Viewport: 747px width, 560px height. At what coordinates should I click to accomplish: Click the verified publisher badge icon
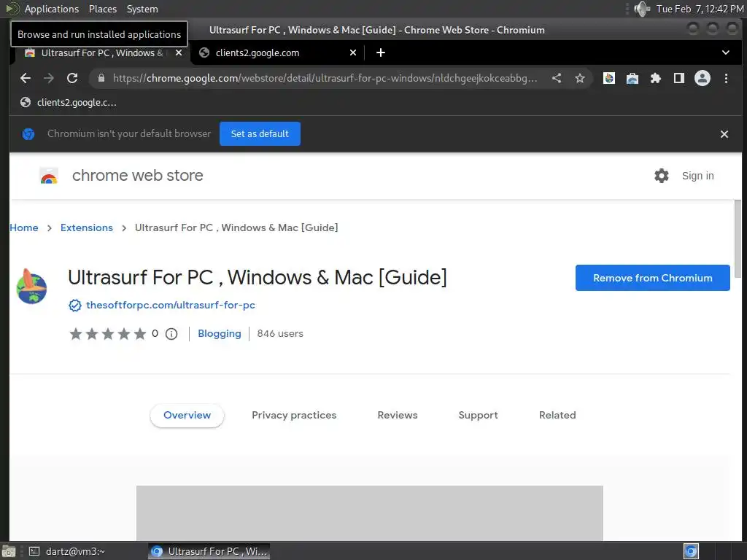(x=75, y=306)
